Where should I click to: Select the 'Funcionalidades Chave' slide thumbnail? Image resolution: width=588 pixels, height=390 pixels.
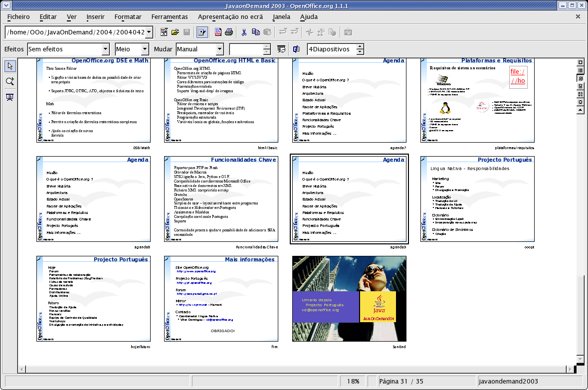point(221,199)
